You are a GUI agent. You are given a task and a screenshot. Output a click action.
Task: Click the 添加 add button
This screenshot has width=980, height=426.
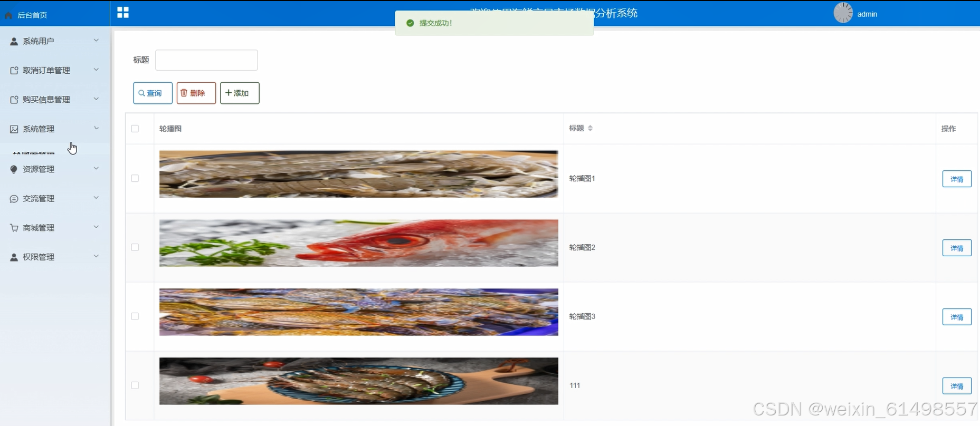point(240,93)
